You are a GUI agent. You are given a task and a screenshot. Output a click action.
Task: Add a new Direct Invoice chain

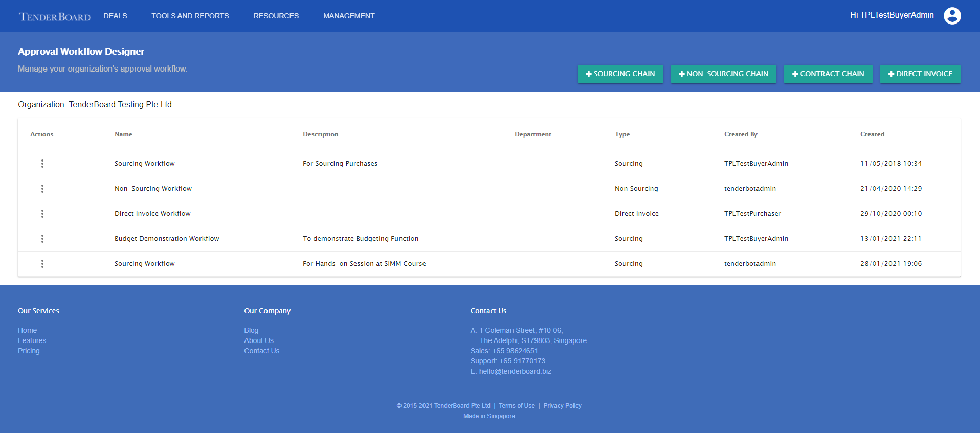pos(920,74)
